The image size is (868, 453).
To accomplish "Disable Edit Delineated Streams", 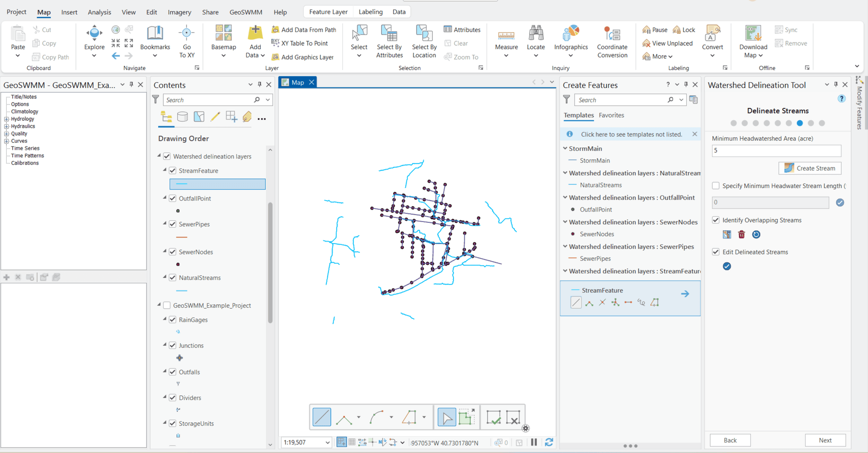I will coord(716,252).
